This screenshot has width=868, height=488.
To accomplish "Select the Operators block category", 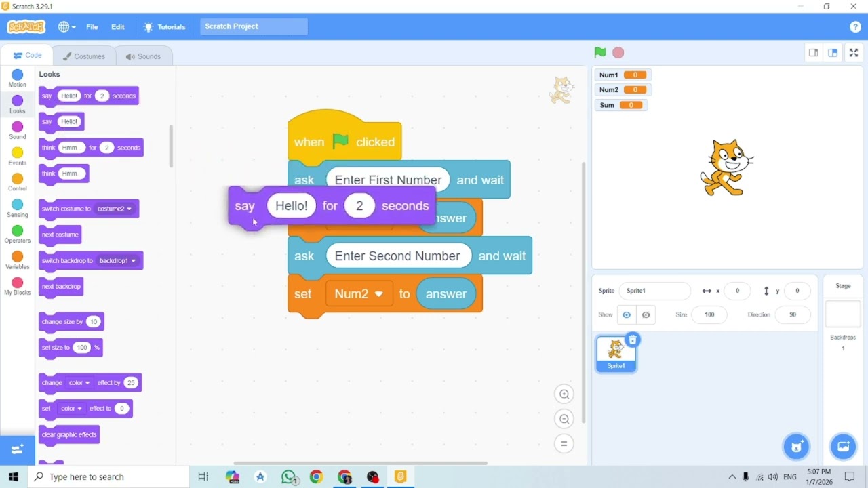I will point(18,235).
